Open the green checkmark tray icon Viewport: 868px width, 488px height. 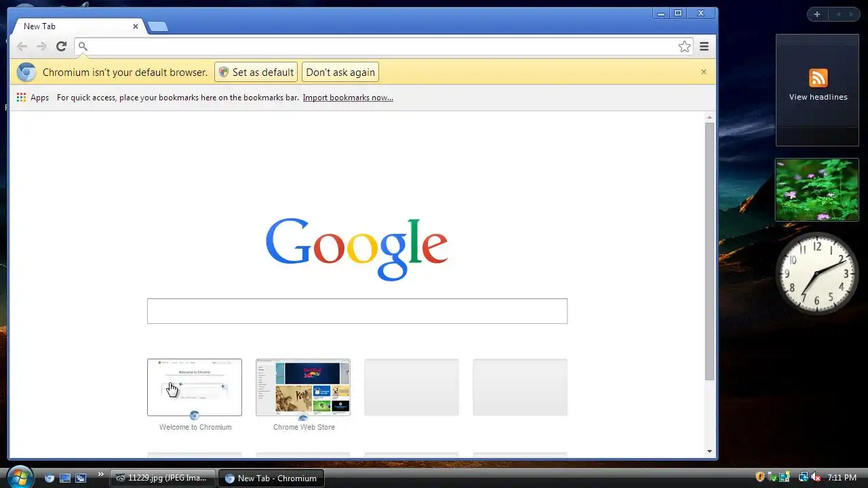[772, 478]
